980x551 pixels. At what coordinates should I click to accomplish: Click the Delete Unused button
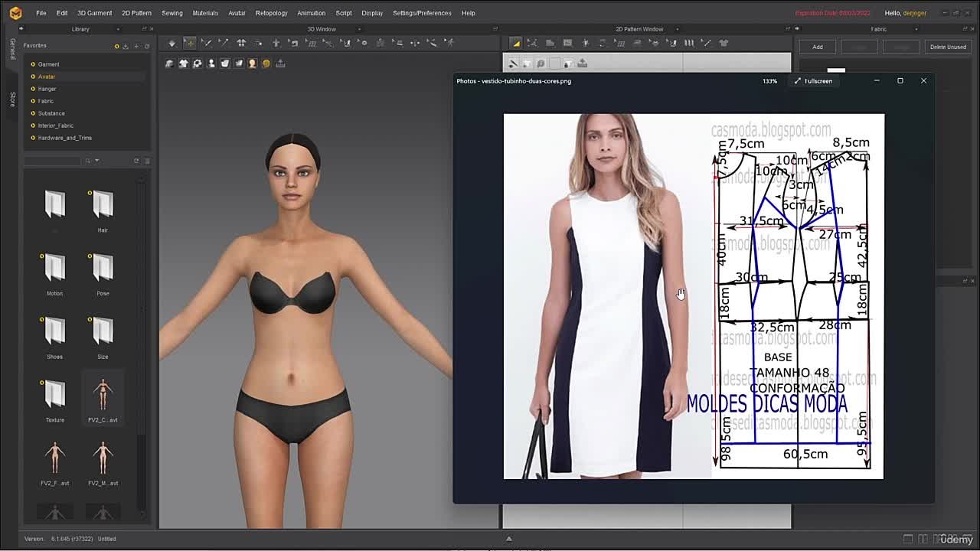pos(948,47)
